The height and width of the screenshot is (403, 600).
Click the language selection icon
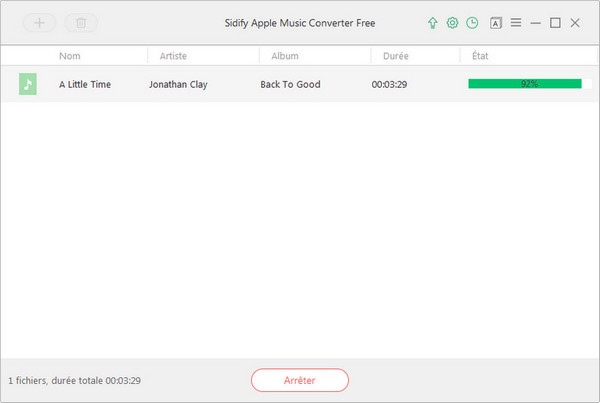point(496,22)
